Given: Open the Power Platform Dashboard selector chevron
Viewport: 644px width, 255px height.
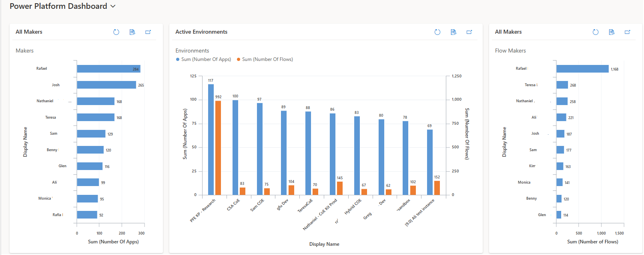Looking at the screenshot, I should pyautogui.click(x=113, y=6).
